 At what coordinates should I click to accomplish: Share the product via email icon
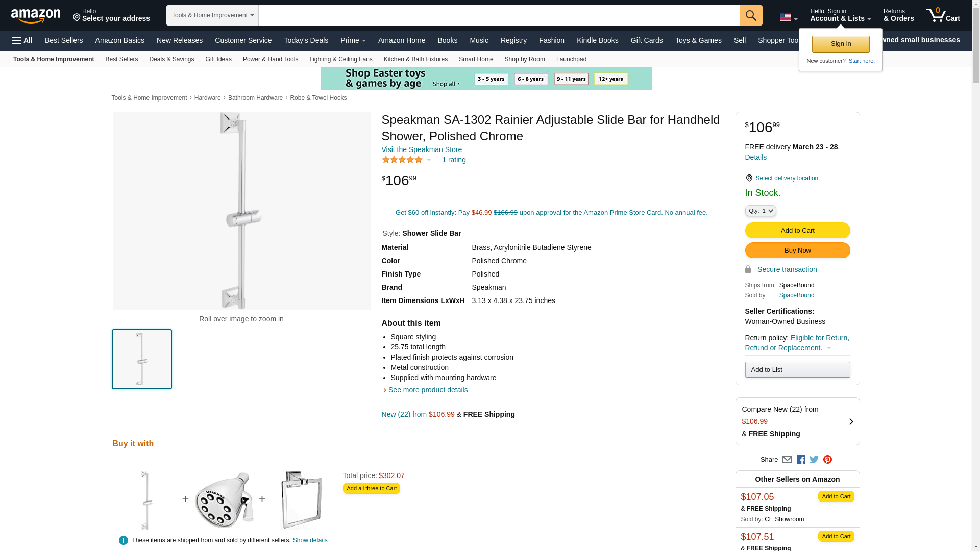pyautogui.click(x=787, y=460)
